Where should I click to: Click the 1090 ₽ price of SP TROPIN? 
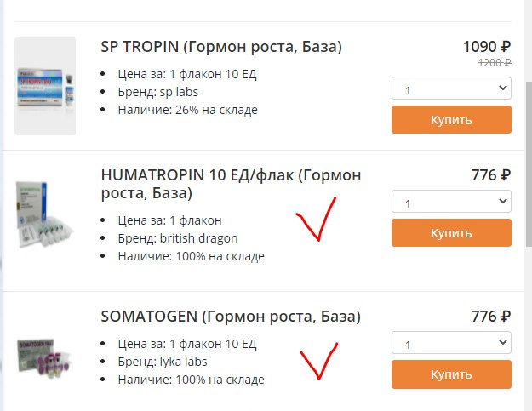(x=486, y=46)
